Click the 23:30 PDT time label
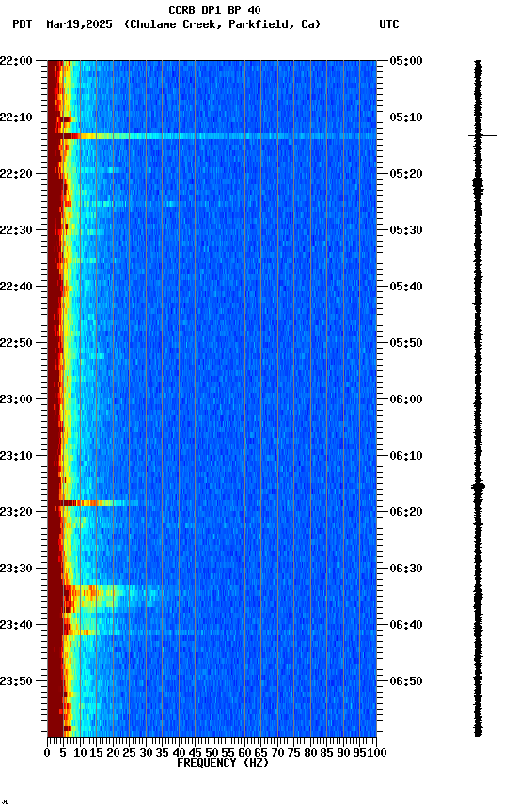Viewport: 519px width, 812px height. coord(16,569)
